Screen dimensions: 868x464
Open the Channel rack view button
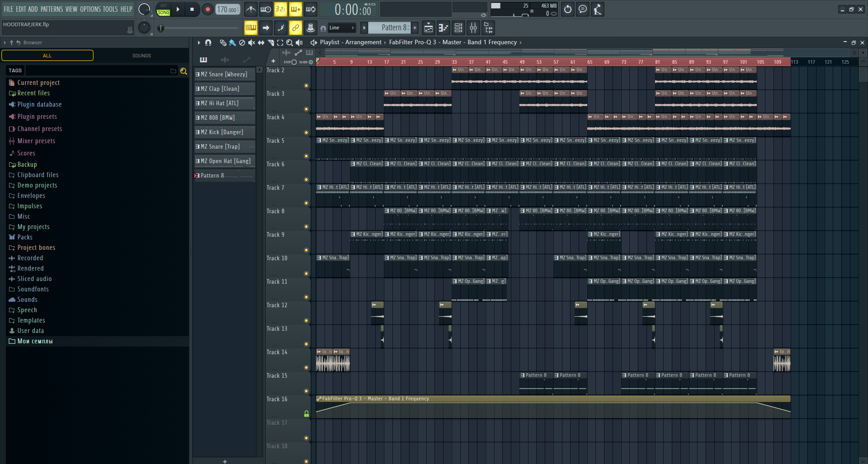[x=458, y=28]
